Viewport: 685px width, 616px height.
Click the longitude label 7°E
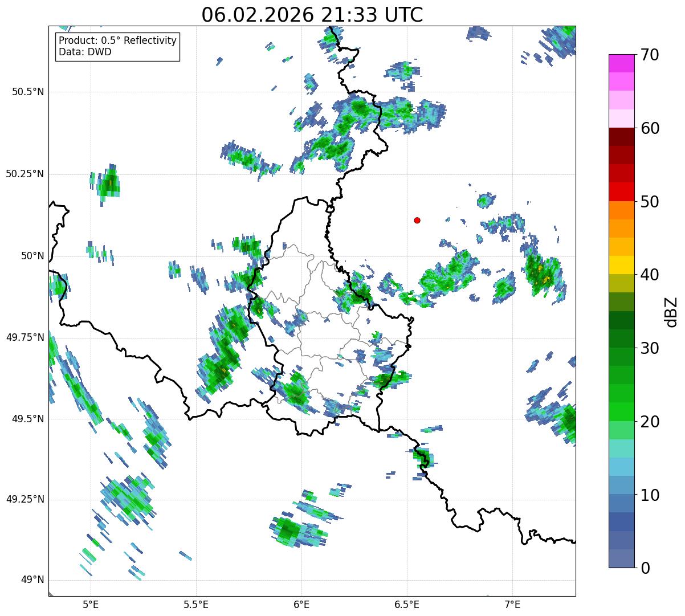(x=512, y=604)
